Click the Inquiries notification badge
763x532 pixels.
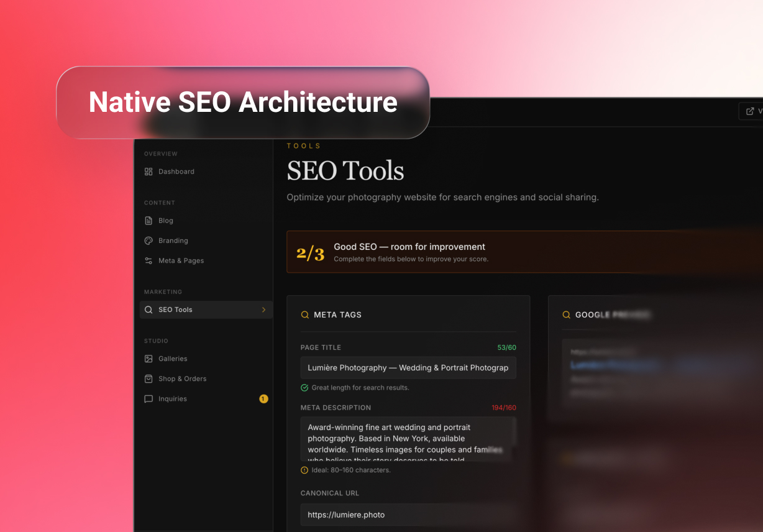pos(263,399)
